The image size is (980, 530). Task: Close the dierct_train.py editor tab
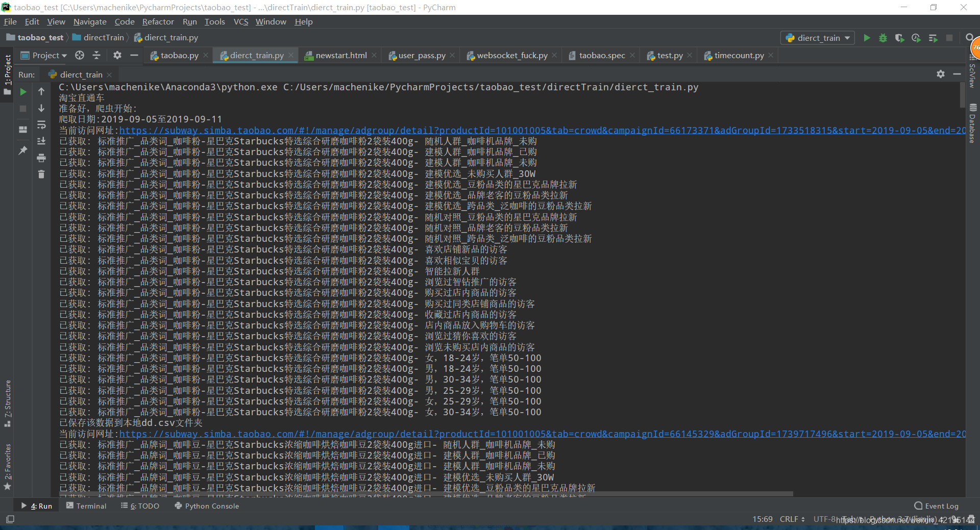coord(291,55)
